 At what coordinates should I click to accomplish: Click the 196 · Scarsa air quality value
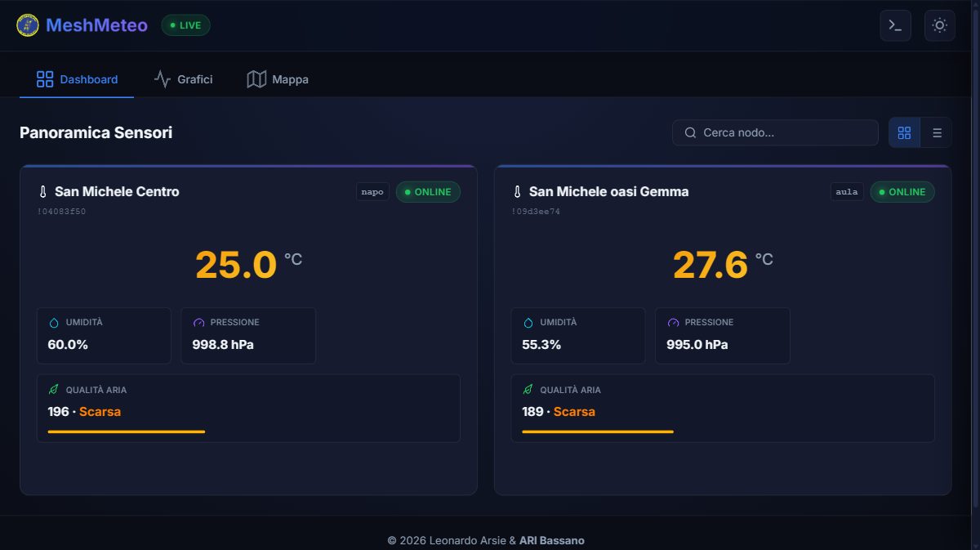[x=84, y=412]
